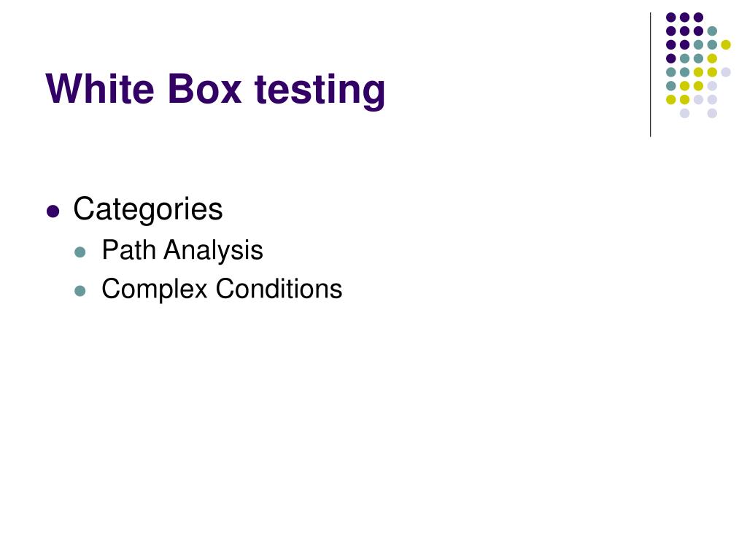Click the word Path in the sub-bullet
Screen dimensions: 747x560
tap(128, 249)
